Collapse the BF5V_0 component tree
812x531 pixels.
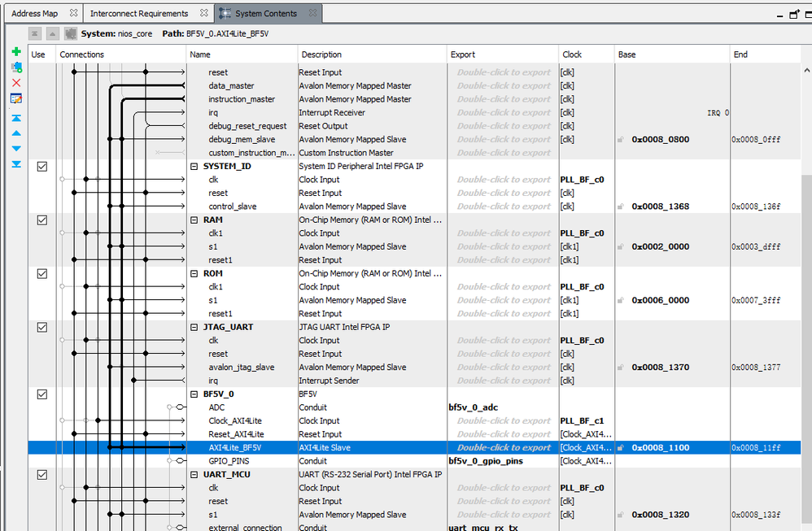coord(194,394)
